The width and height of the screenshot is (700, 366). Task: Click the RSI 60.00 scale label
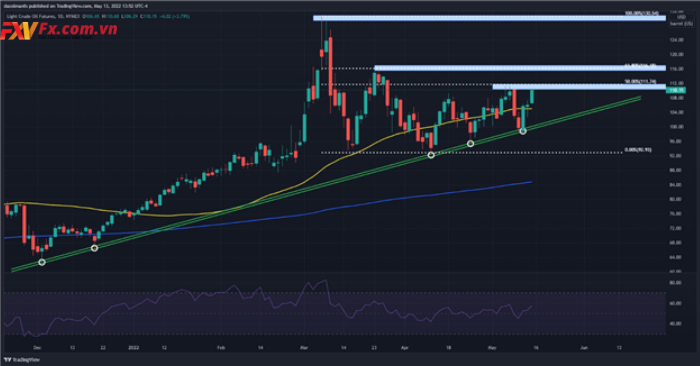675,304
